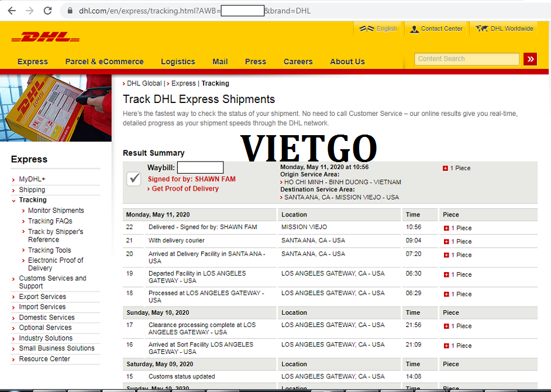Image resolution: width=551 pixels, height=392 pixels.
Task: Click the red content search submit button
Action: click(x=531, y=59)
